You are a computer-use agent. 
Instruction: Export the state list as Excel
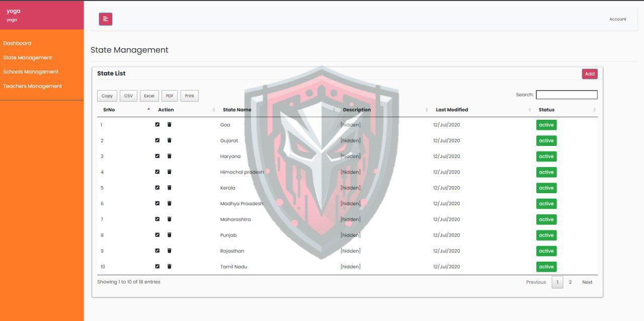[149, 96]
